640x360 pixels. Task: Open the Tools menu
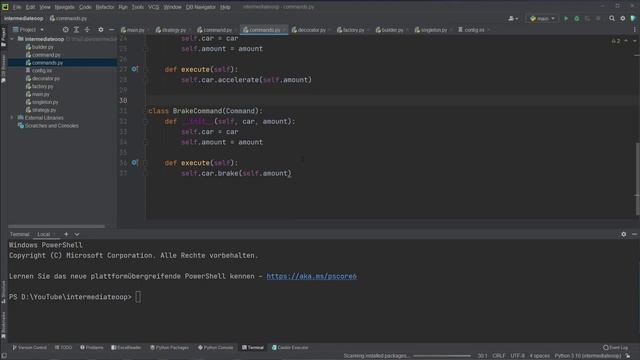[138, 7]
